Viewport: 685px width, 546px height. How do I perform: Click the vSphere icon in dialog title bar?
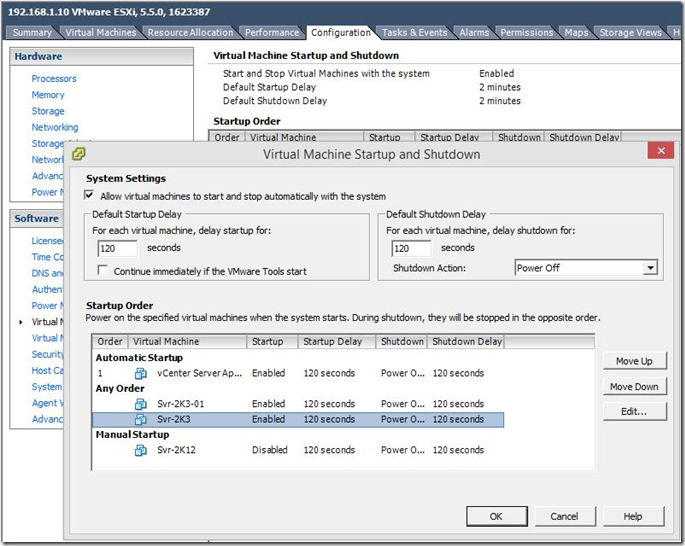tap(79, 154)
